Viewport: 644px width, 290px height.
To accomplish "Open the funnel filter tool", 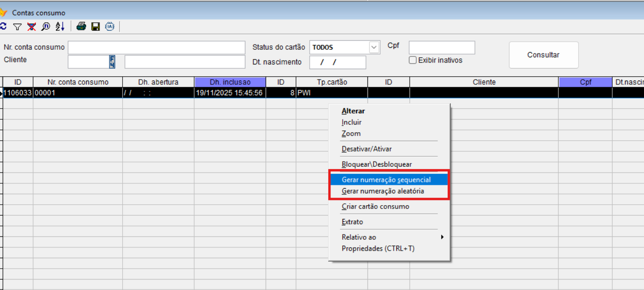I will point(17,27).
